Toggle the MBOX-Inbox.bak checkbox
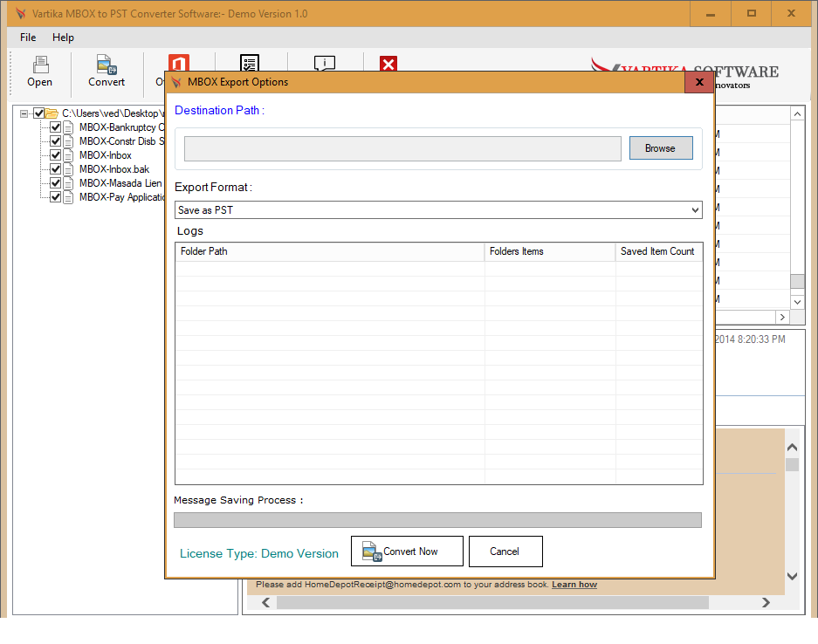 click(55, 169)
